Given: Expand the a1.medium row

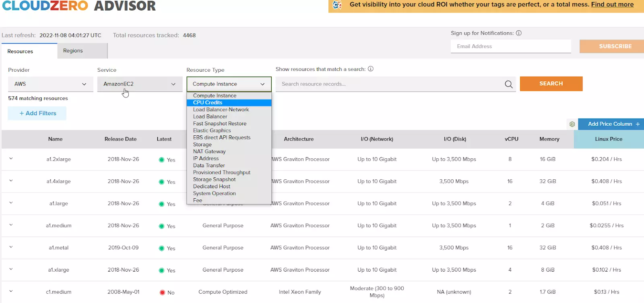Looking at the screenshot, I should [11, 225].
